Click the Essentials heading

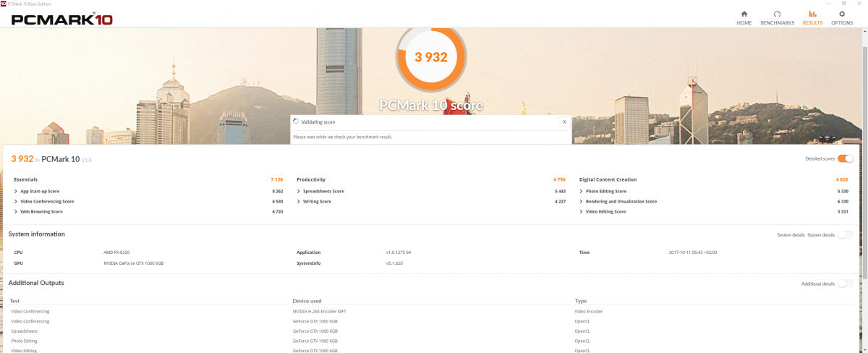pyautogui.click(x=25, y=179)
